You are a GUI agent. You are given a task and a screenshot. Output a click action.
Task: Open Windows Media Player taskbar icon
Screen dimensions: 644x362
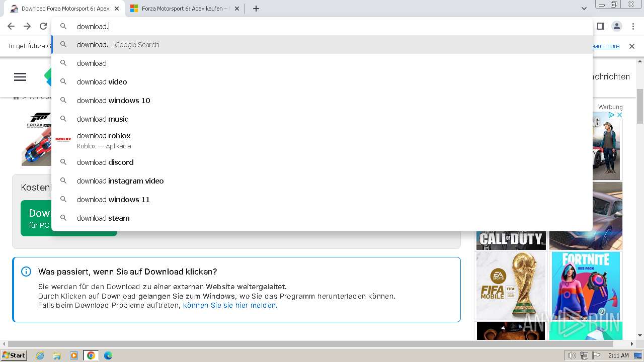point(74,355)
